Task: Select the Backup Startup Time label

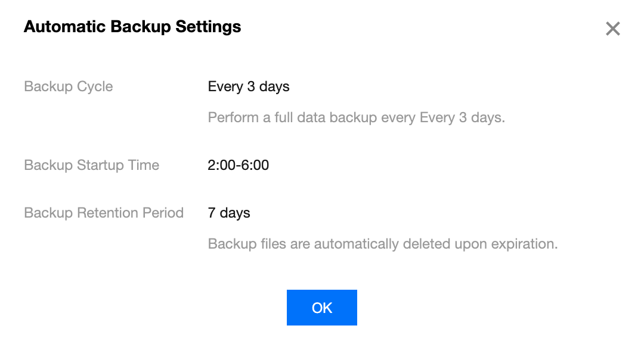Action: pyautogui.click(x=91, y=165)
